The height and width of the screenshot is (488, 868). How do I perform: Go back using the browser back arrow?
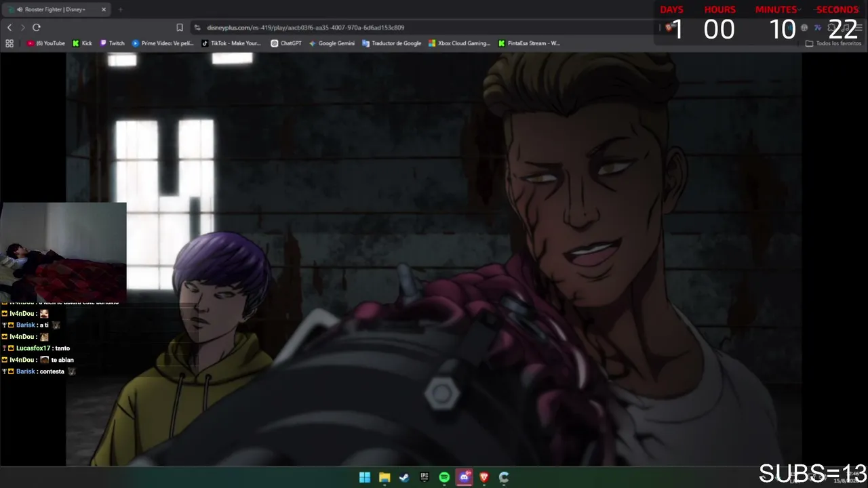click(9, 27)
